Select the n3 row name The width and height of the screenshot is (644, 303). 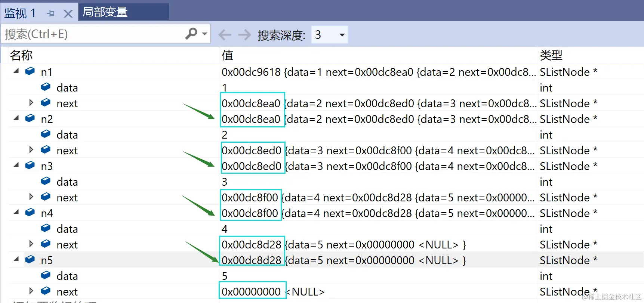point(47,166)
